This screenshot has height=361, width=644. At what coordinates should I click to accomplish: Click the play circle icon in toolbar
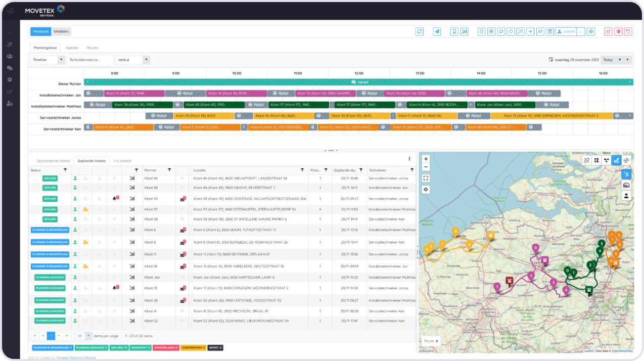click(491, 31)
